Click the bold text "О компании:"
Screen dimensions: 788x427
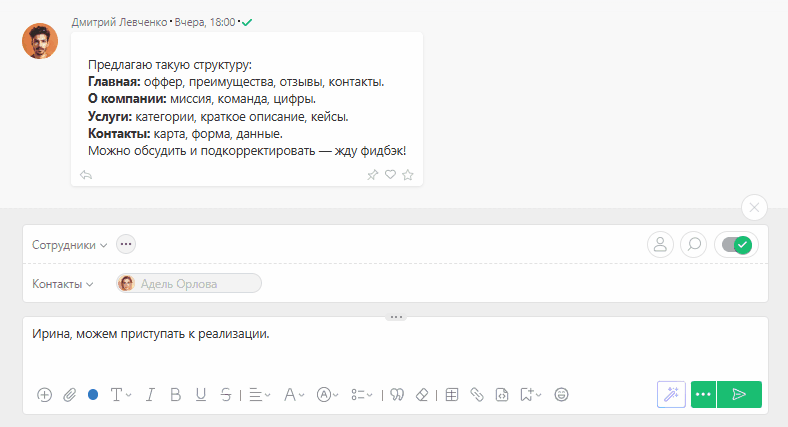[127, 99]
